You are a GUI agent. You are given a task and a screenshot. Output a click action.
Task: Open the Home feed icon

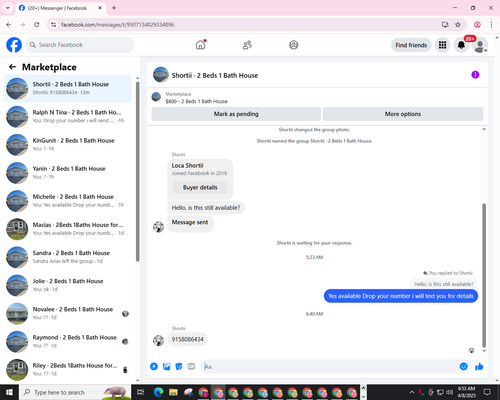(201, 45)
